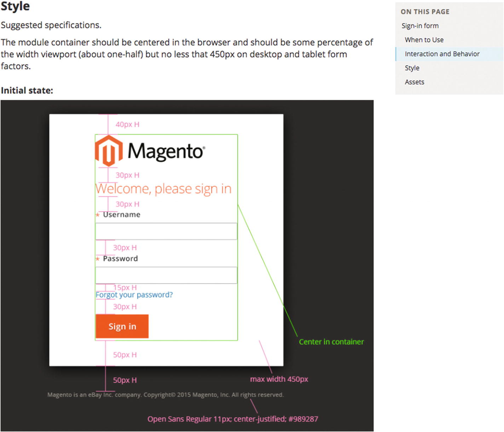Click the orange Sign in button
Viewport: 504px width, 432px height.
click(x=122, y=326)
